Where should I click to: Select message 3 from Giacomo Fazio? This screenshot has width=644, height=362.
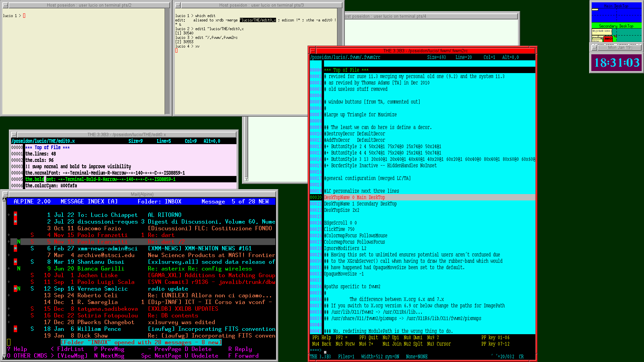coord(141,229)
